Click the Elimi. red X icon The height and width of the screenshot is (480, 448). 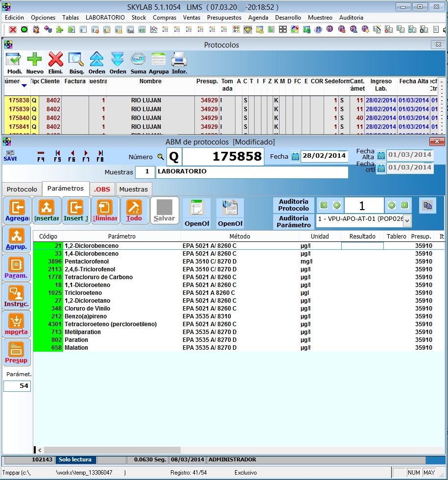tap(56, 62)
